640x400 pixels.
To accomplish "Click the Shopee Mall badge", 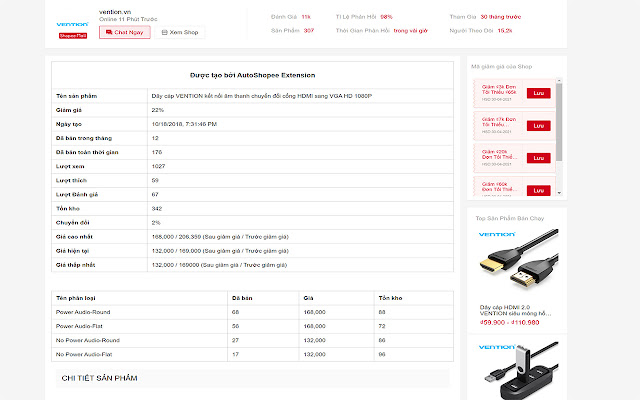I will tap(73, 35).
